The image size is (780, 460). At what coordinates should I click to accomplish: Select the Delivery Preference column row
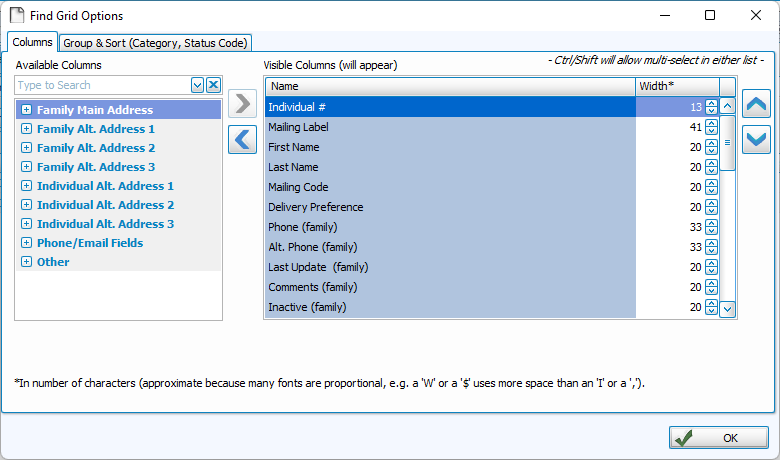click(450, 207)
